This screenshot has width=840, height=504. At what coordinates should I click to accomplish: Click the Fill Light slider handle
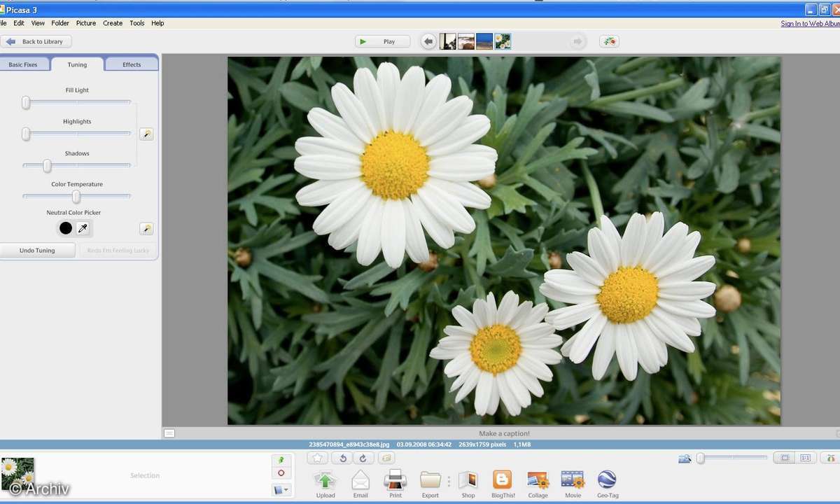click(x=26, y=102)
